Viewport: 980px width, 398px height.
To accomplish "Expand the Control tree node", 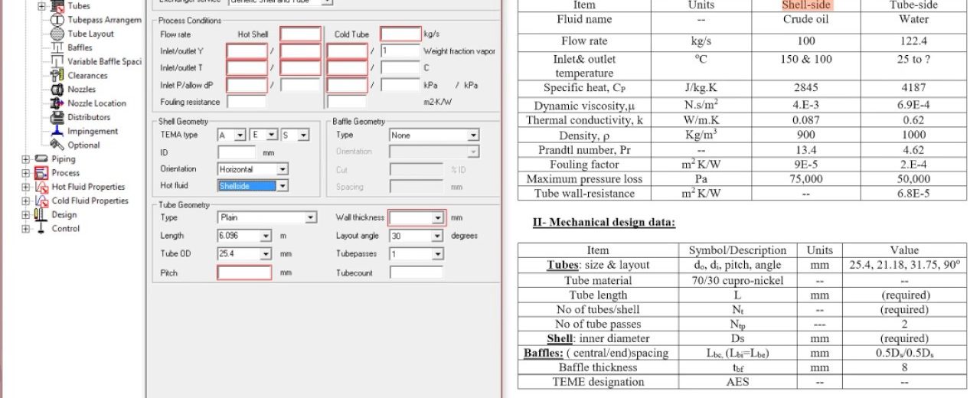I will (26, 228).
